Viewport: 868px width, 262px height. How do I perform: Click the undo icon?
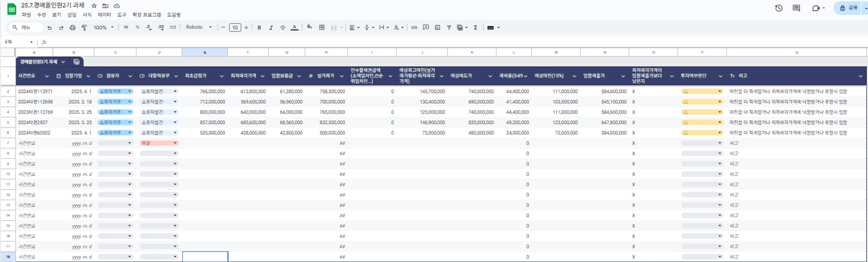(x=50, y=28)
